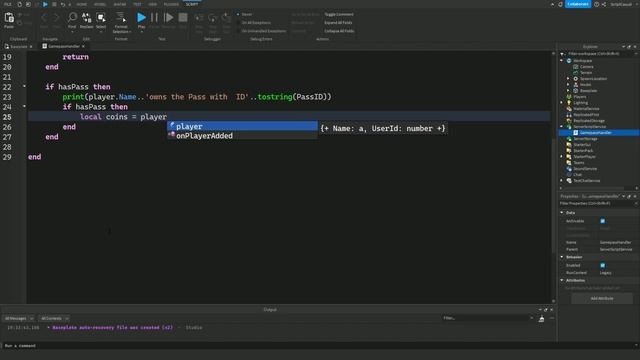Collapse the if-fold arrow on line 22

24,86
